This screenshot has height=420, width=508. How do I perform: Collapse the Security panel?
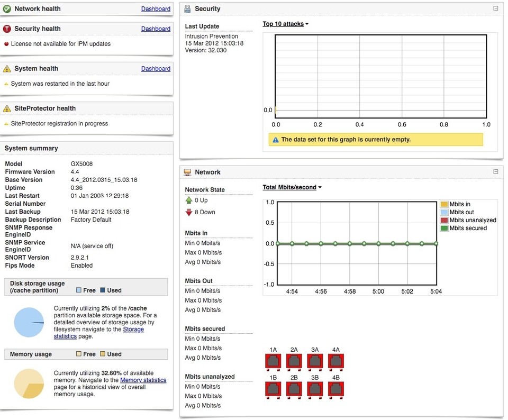496,8
